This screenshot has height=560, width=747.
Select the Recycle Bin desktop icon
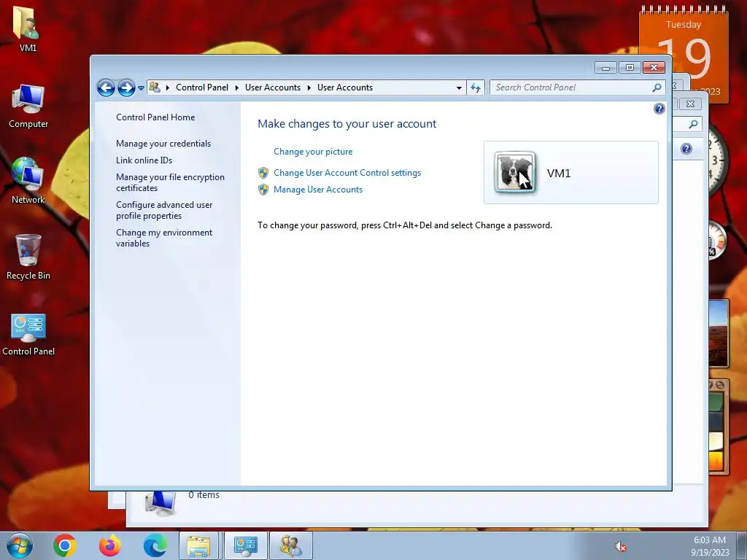pos(28,257)
